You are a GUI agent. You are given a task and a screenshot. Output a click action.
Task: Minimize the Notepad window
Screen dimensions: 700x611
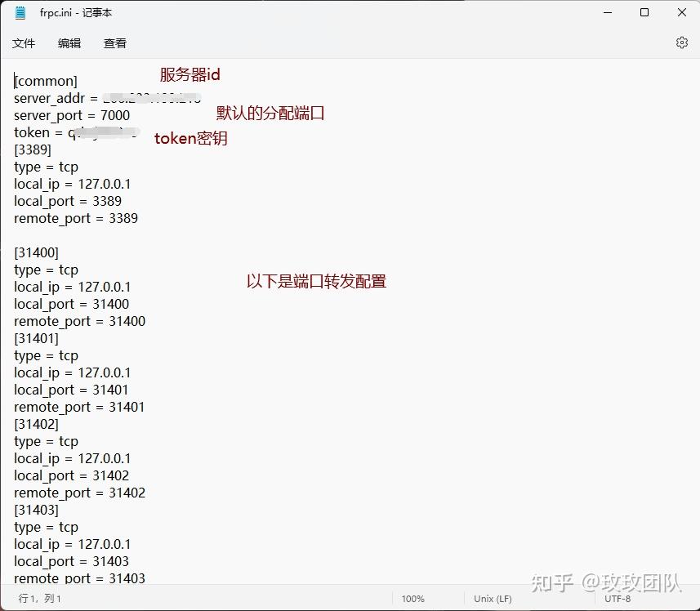(606, 12)
